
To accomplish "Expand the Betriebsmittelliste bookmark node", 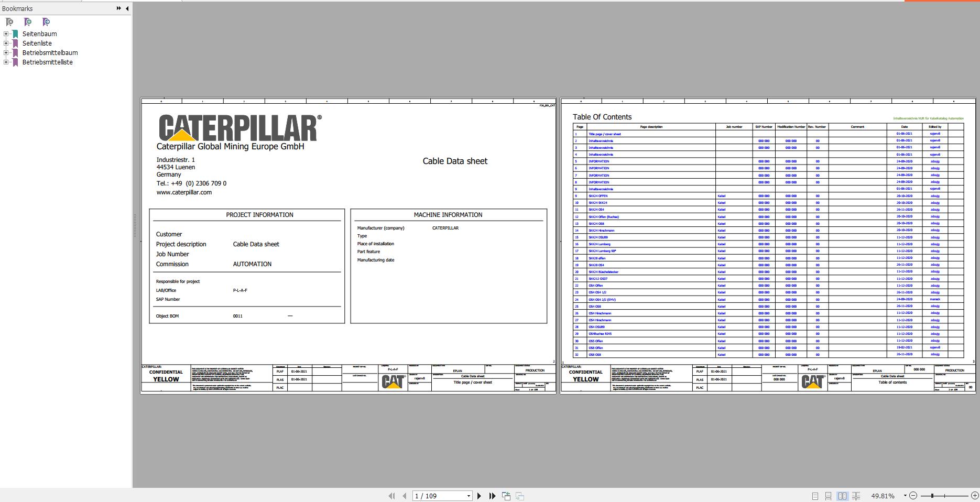I will point(6,62).
